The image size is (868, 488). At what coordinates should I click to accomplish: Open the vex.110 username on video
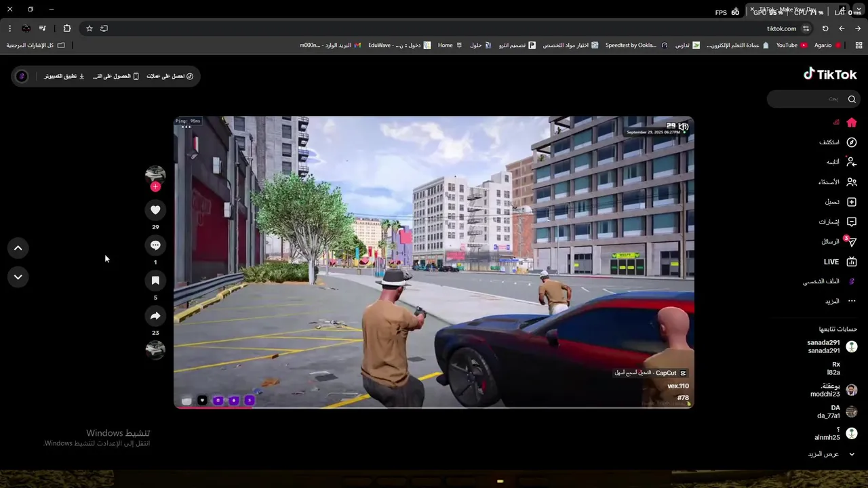click(x=678, y=386)
